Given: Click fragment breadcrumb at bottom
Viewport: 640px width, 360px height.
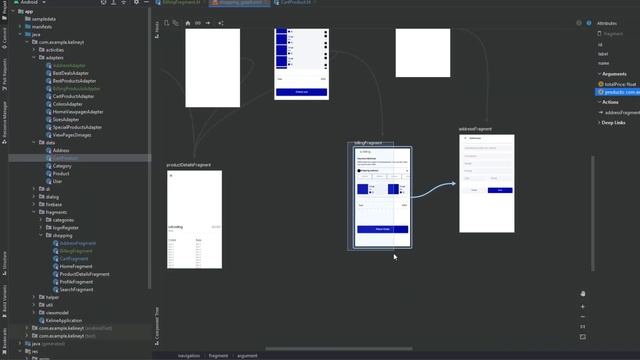Looking at the screenshot, I should [218, 356].
